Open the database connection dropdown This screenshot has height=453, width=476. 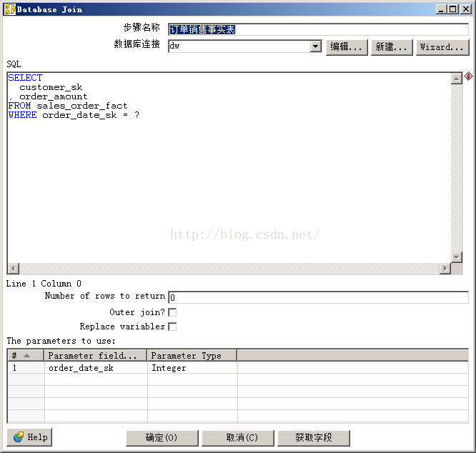click(x=316, y=46)
